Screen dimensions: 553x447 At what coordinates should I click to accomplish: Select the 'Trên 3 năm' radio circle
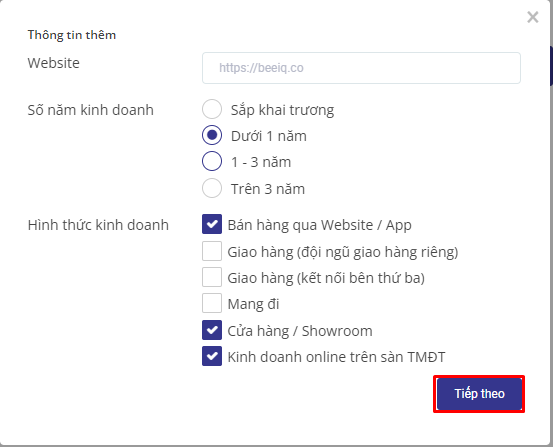tap(212, 188)
